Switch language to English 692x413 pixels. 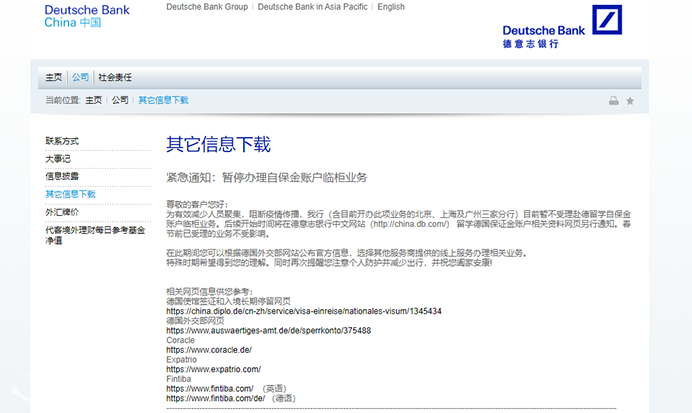[391, 7]
